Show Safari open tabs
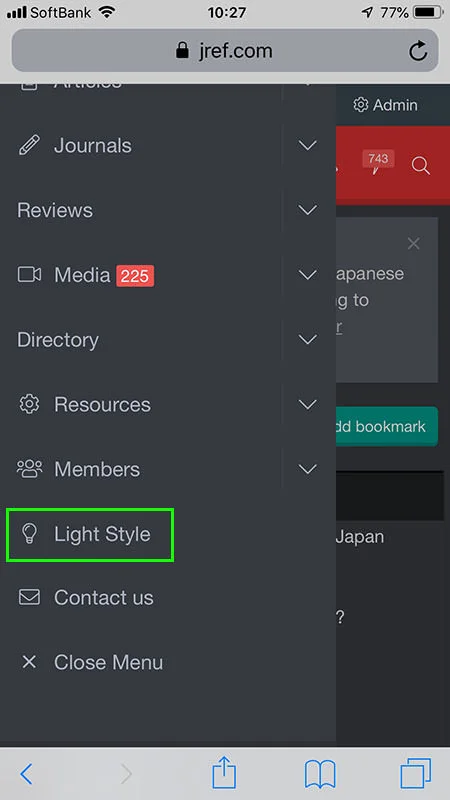The height and width of the screenshot is (800, 450). pos(416,773)
